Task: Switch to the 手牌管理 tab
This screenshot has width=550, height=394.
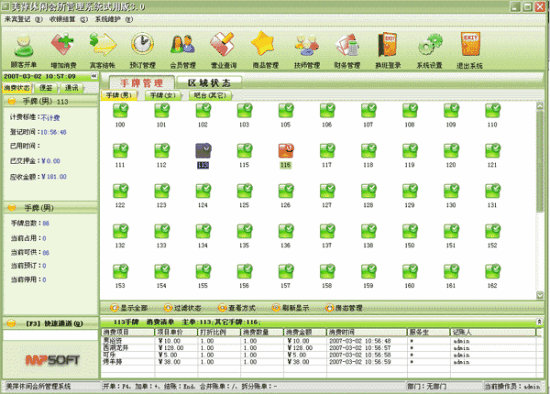Action: 141,83
